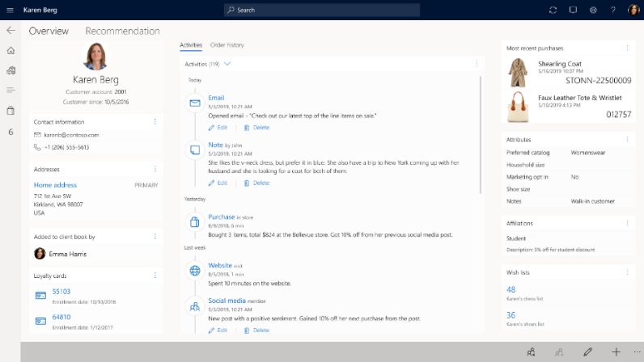Click the pencil edit icon in bottom bar
This screenshot has width=644, height=362.
588,352
